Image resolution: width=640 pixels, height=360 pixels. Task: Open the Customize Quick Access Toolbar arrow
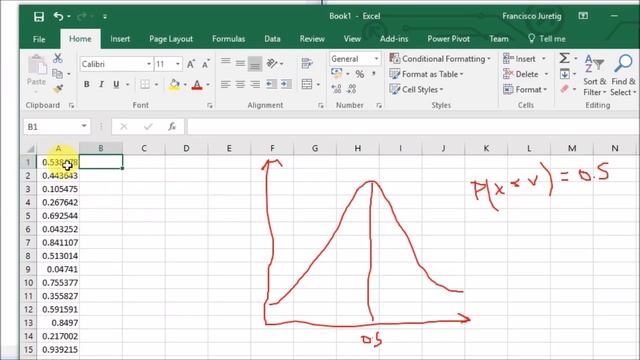(105, 16)
